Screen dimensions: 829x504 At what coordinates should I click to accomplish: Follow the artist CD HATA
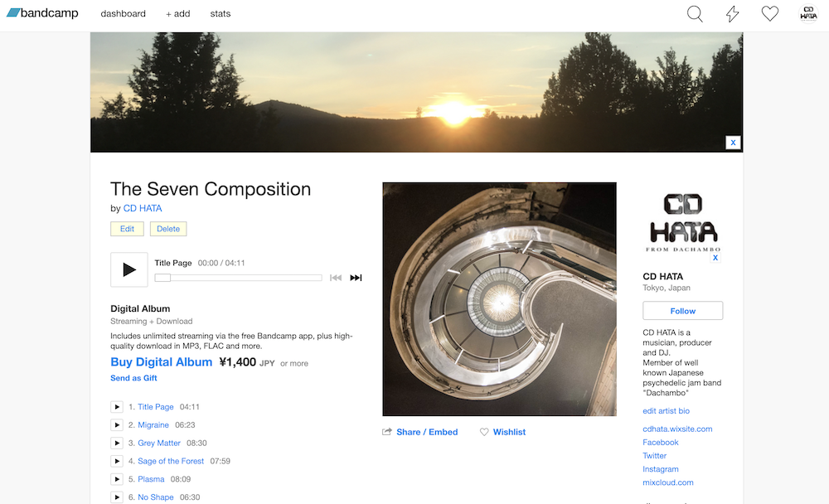tap(682, 311)
